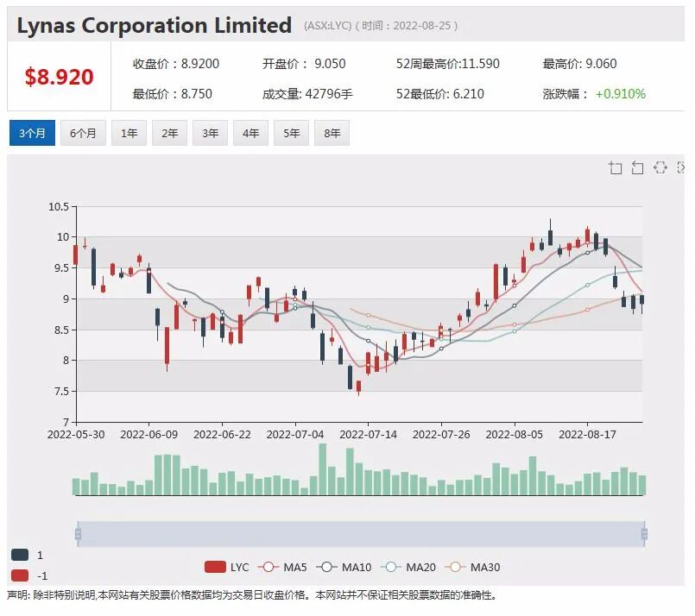
Task: Click the 2022-07-26 x-axis date label
Action: click(441, 435)
